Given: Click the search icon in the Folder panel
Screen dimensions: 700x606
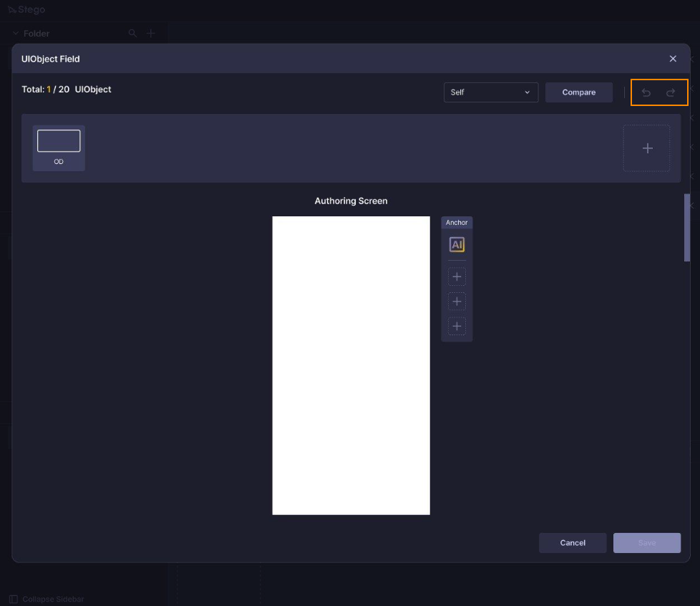Looking at the screenshot, I should (x=132, y=33).
